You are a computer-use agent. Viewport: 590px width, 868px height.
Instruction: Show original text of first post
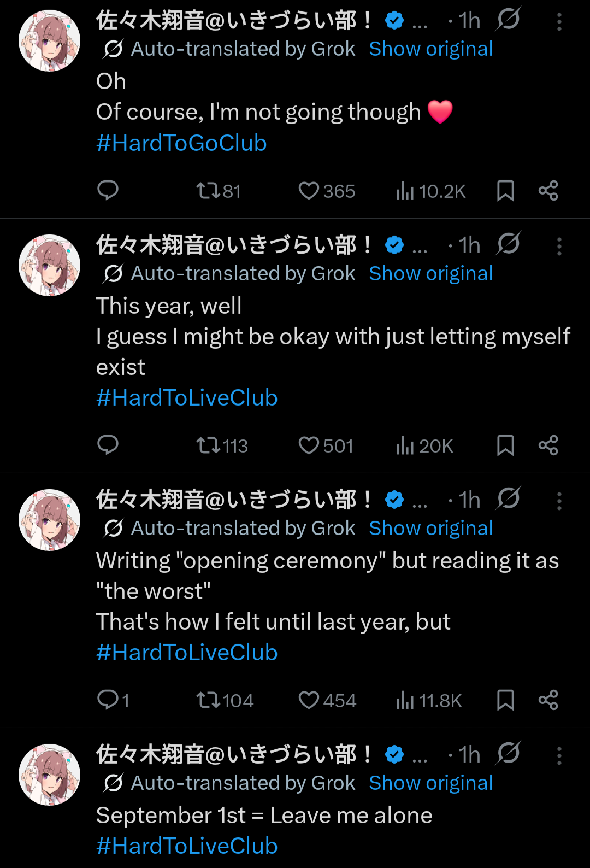430,49
